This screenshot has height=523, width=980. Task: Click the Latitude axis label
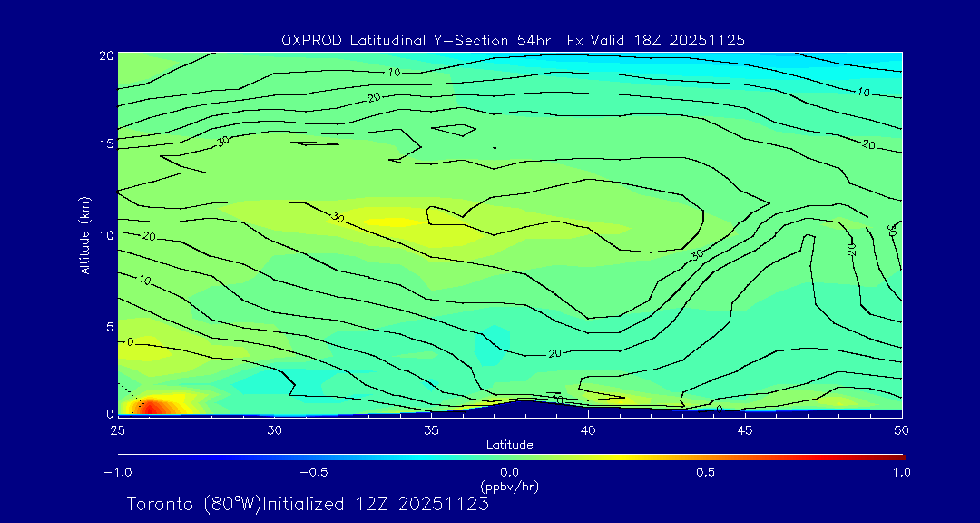509,445
